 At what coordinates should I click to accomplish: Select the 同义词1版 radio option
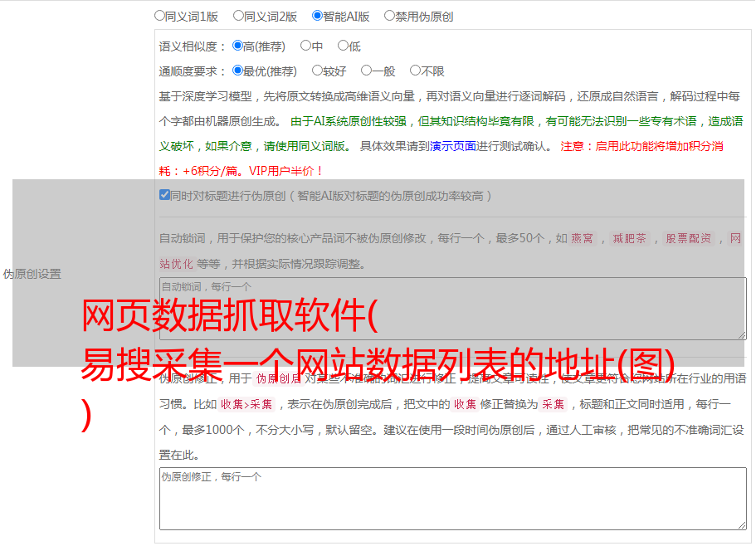coord(159,15)
